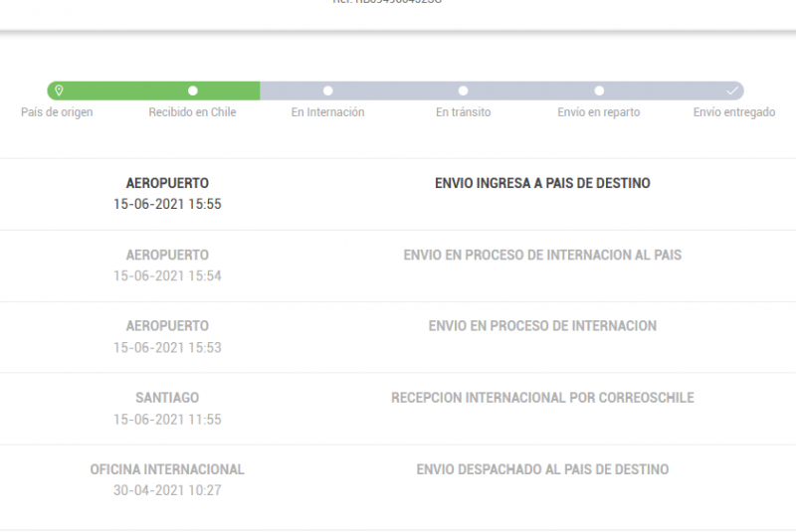796x532 pixels.
Task: Select the En tránsito step label
Action: click(463, 112)
